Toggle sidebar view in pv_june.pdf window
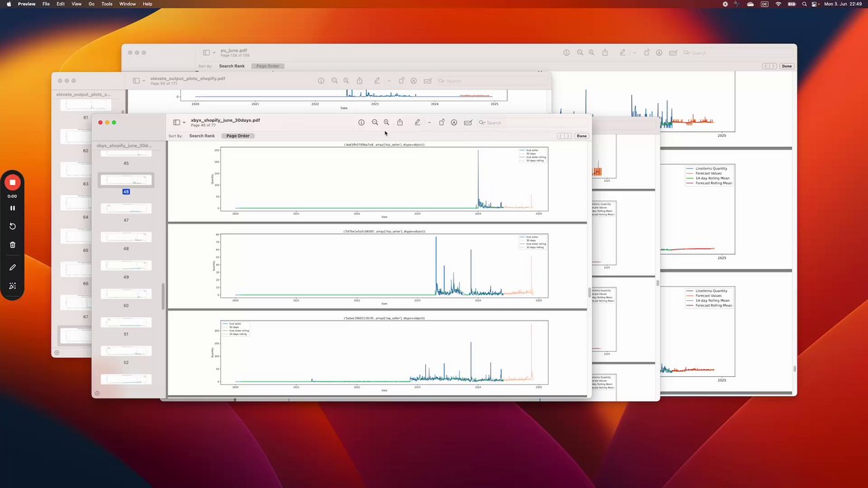 (x=206, y=53)
